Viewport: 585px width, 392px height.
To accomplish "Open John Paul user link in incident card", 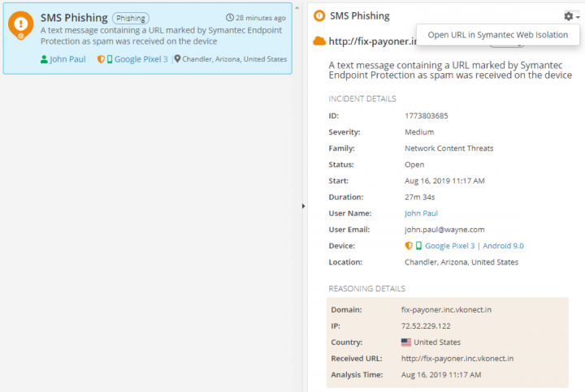I will click(67, 59).
